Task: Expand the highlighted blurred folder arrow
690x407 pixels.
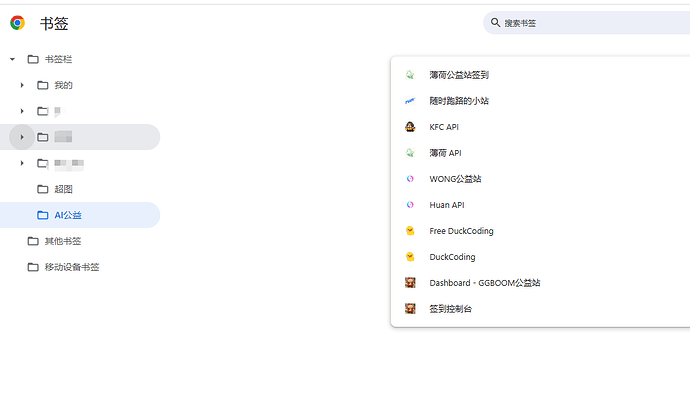Action: [22, 137]
